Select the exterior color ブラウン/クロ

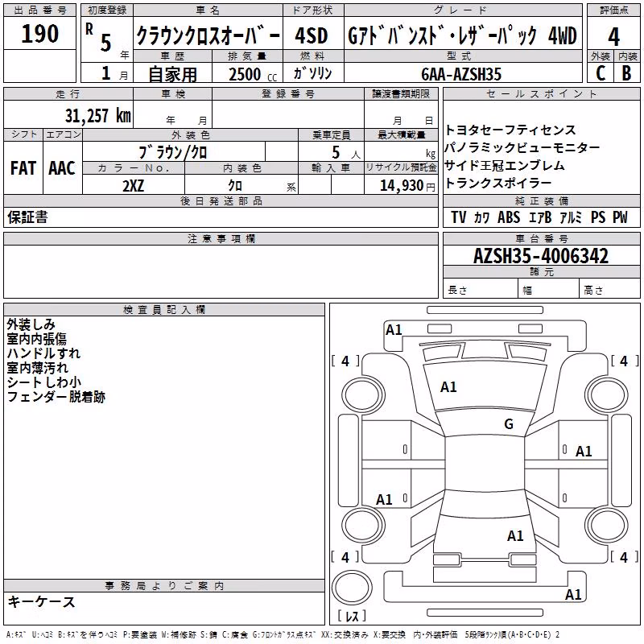(173, 152)
